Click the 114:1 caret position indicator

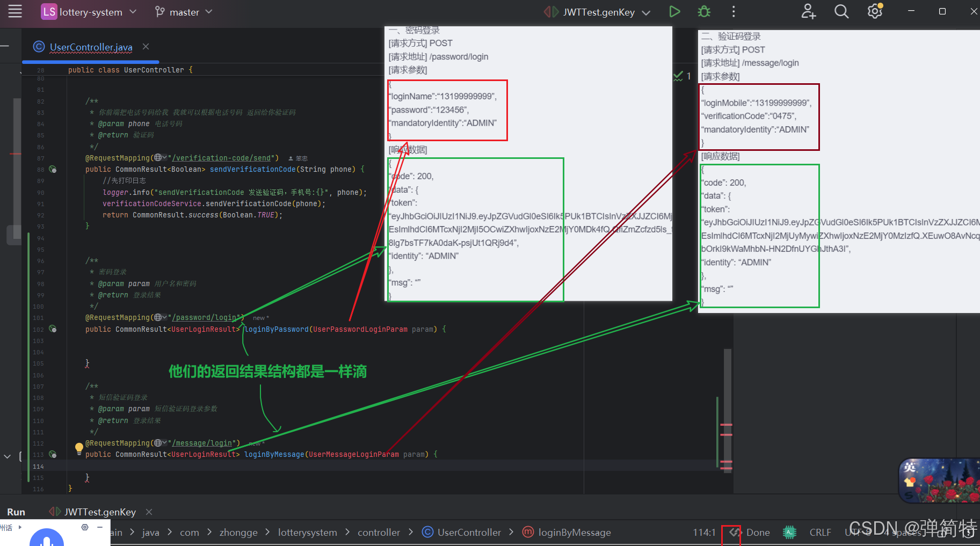(x=704, y=532)
